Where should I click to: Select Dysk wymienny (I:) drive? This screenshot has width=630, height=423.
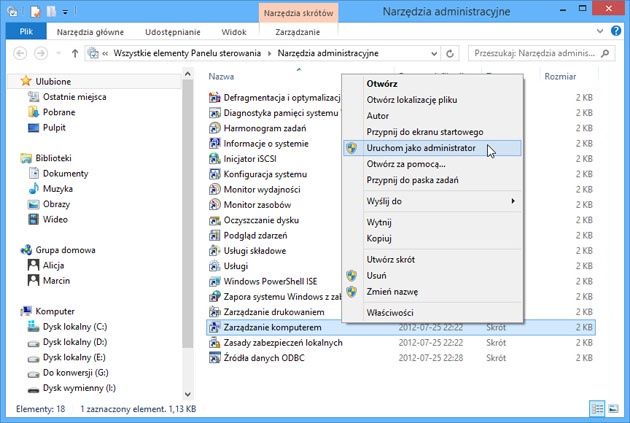(x=79, y=388)
